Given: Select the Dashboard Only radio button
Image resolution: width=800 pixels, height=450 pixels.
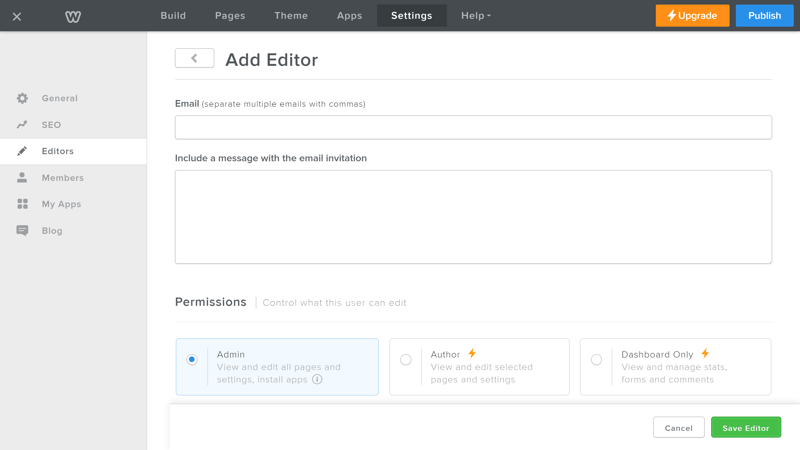Looking at the screenshot, I should (x=596, y=360).
